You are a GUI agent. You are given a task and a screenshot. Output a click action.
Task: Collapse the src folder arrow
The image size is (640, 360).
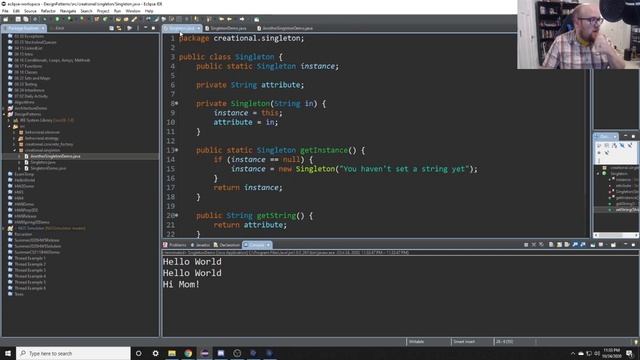[x=9, y=127]
